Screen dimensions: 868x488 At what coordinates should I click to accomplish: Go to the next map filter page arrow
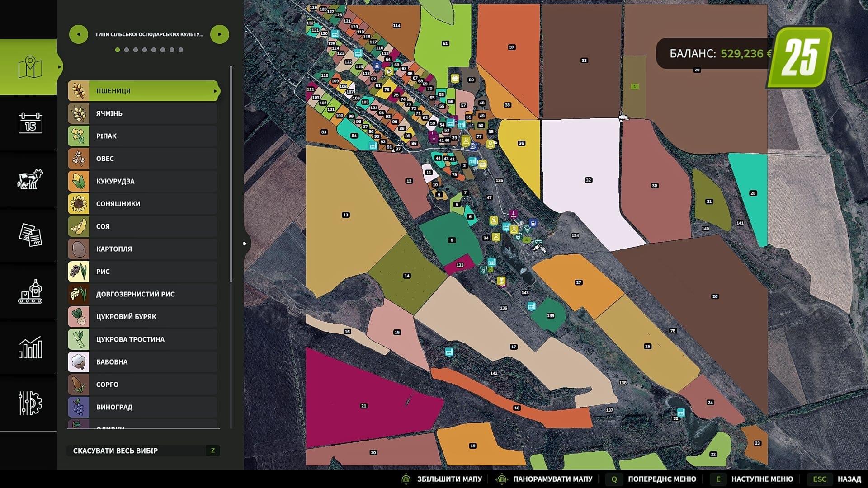pyautogui.click(x=220, y=34)
